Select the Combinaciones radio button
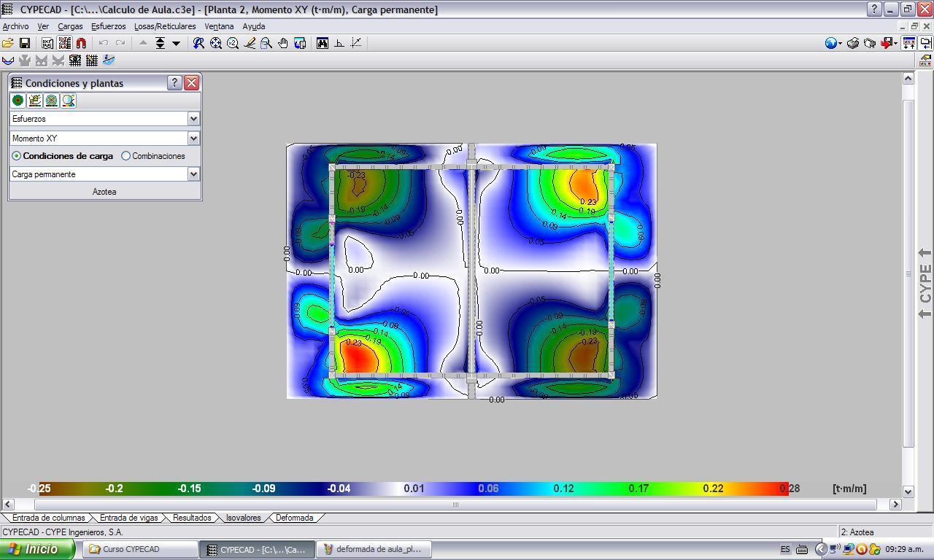 126,156
